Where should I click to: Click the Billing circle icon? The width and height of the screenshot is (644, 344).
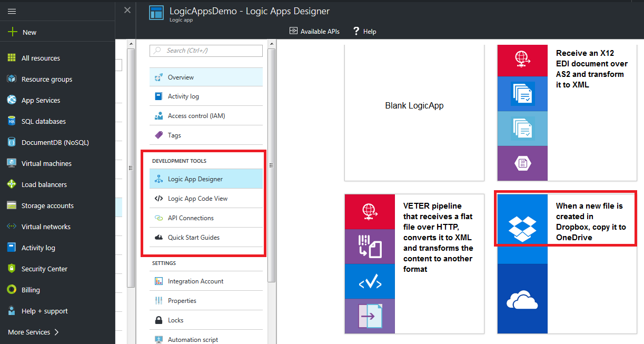click(x=12, y=290)
